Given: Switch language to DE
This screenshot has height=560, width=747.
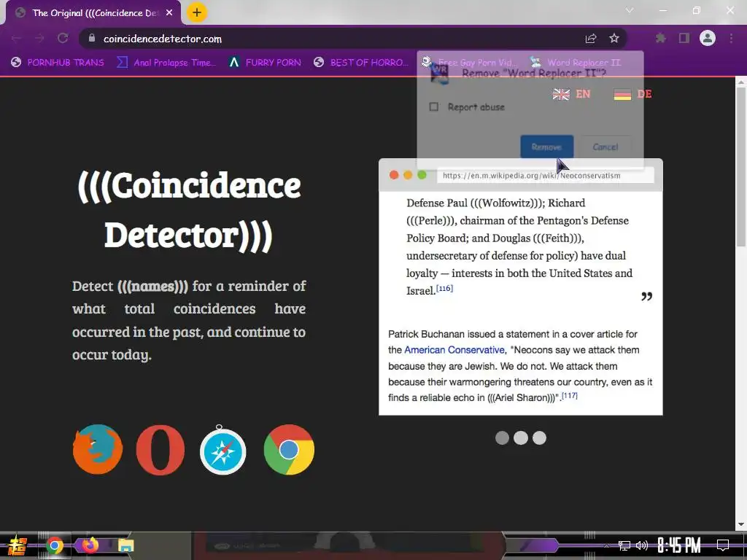Looking at the screenshot, I should click(x=644, y=94).
